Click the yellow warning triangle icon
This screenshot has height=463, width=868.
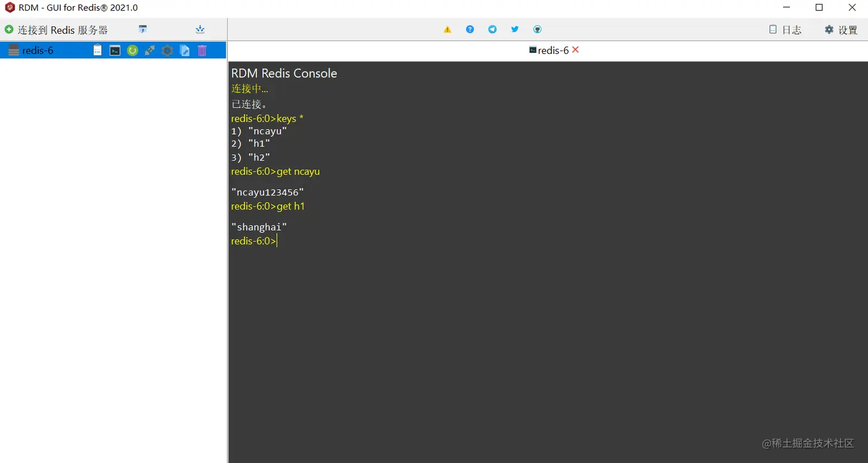point(448,29)
